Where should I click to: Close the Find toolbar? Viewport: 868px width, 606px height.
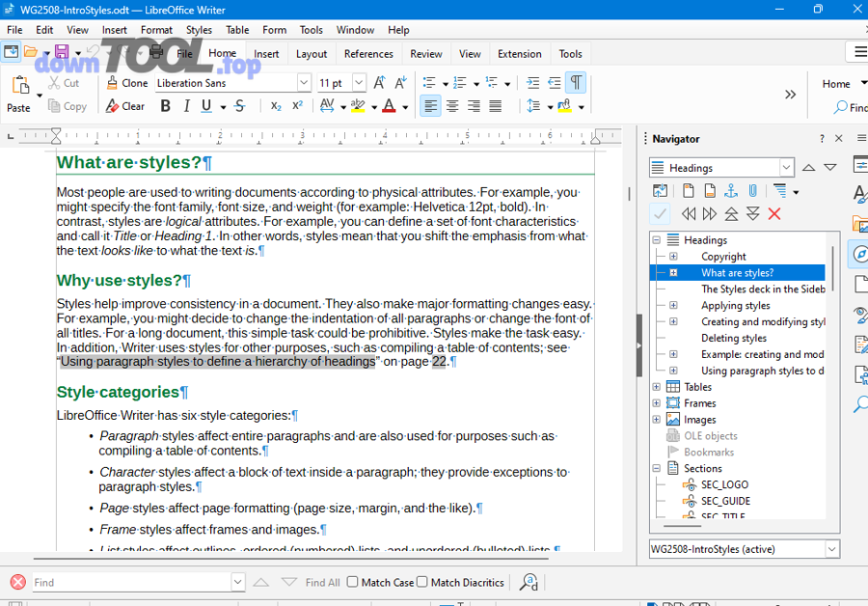point(17,582)
